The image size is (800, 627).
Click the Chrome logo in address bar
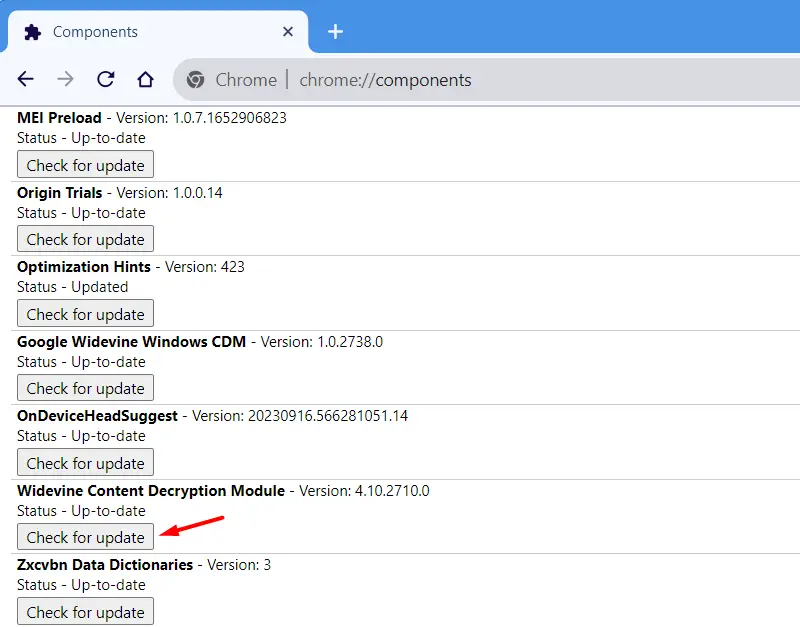[196, 80]
